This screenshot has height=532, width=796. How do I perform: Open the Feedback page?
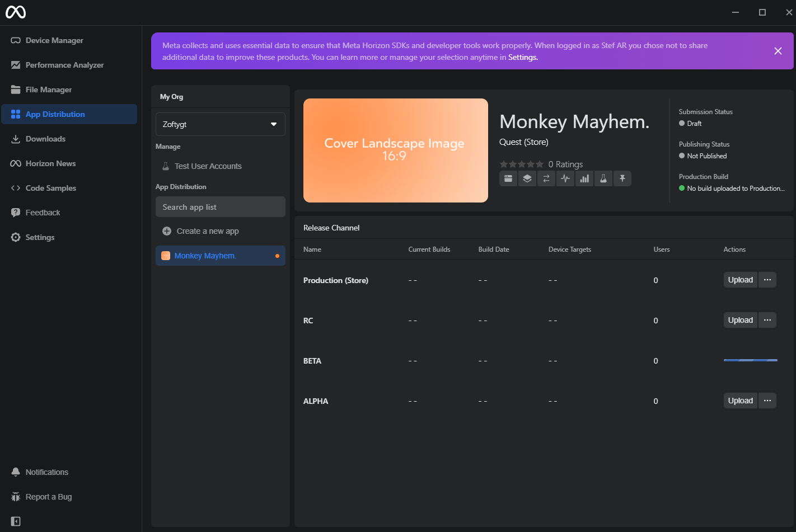click(x=69, y=213)
